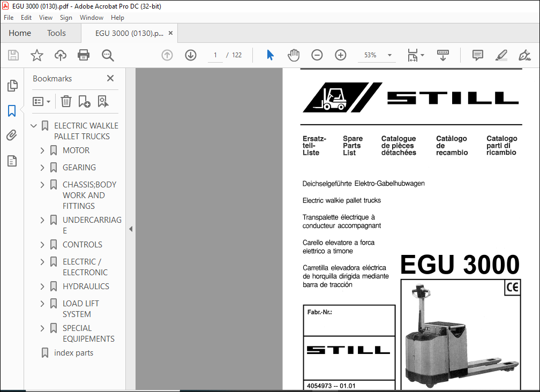Switch to the Home tab
This screenshot has height=392, width=540.
click(x=20, y=33)
